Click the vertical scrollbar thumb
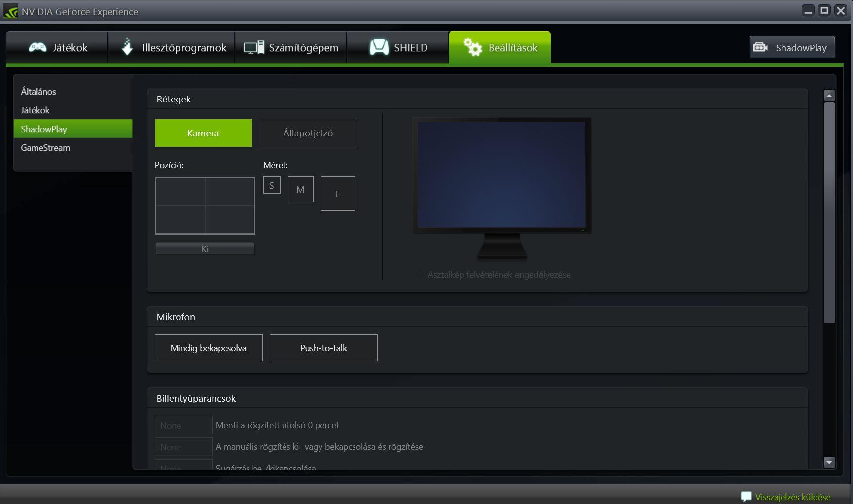The image size is (853, 504). [x=829, y=213]
